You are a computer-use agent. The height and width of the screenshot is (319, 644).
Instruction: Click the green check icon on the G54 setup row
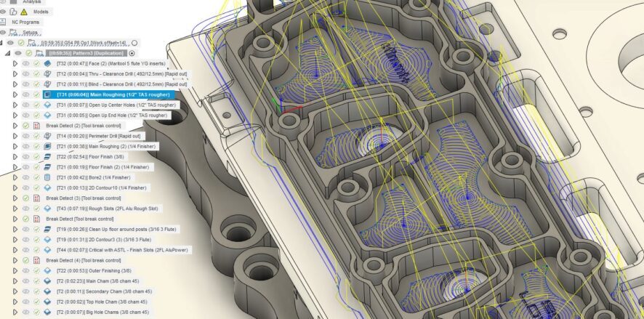click(20, 43)
